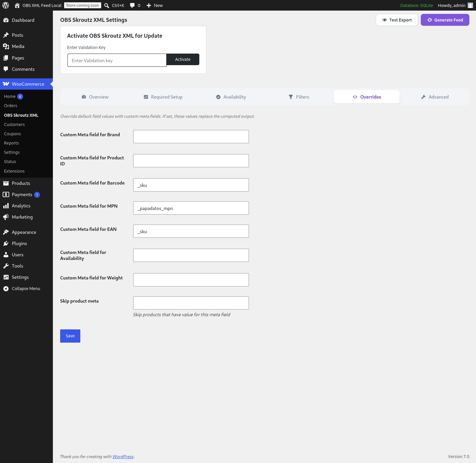Click the Activate button
The height and width of the screenshot is (463, 476).
pyautogui.click(x=183, y=60)
